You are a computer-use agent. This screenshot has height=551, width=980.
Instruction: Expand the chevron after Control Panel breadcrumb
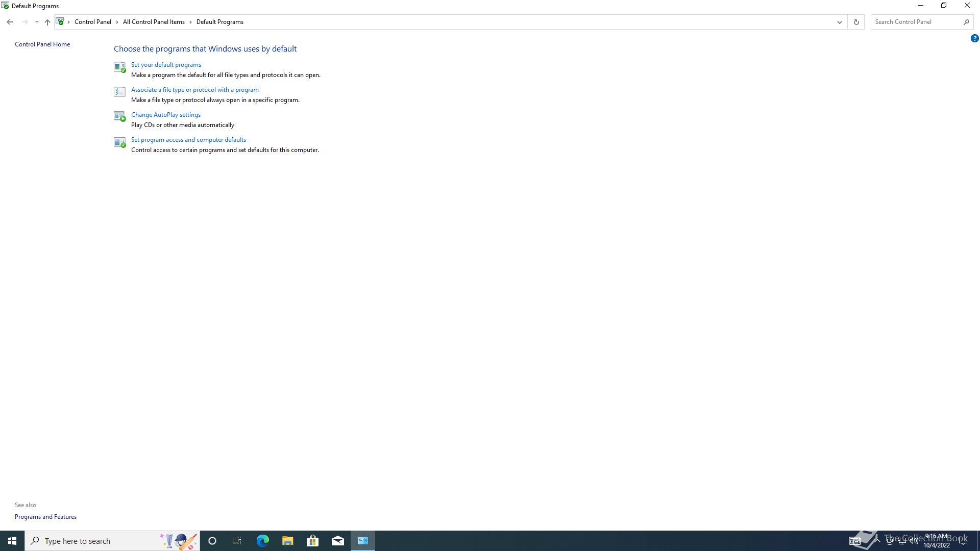click(117, 22)
